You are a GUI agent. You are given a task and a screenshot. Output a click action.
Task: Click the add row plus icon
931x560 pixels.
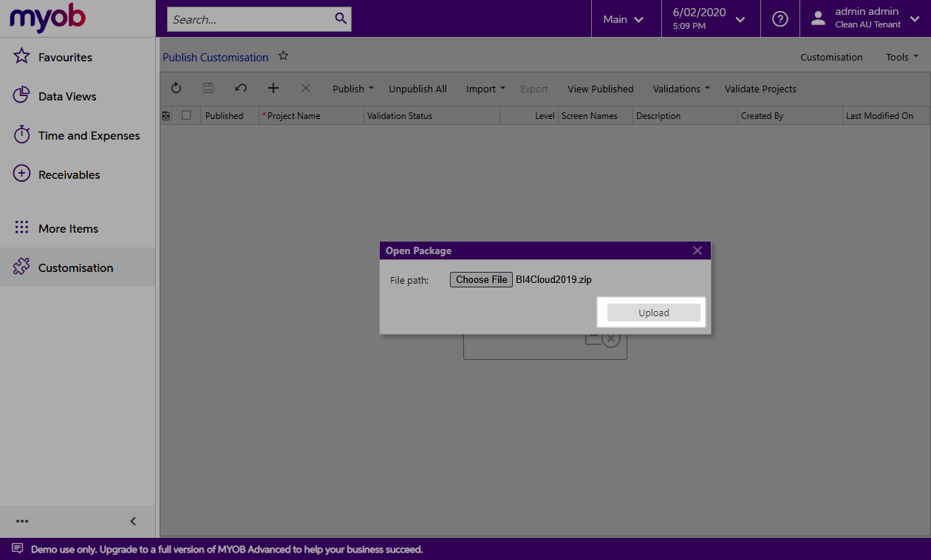point(273,89)
